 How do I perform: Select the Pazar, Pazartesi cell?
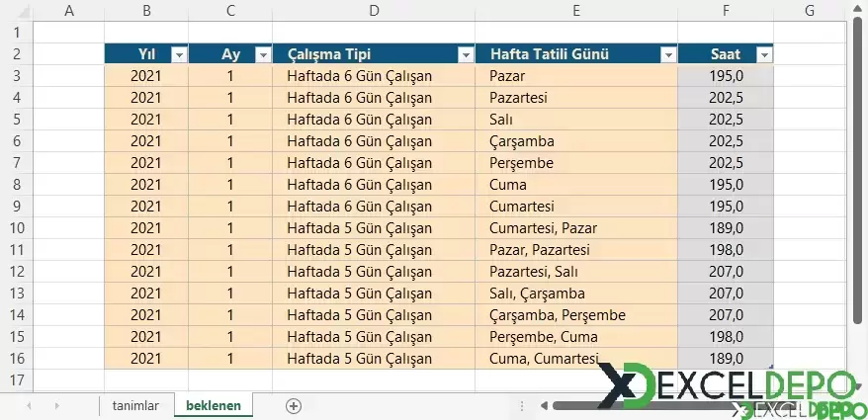[576, 250]
